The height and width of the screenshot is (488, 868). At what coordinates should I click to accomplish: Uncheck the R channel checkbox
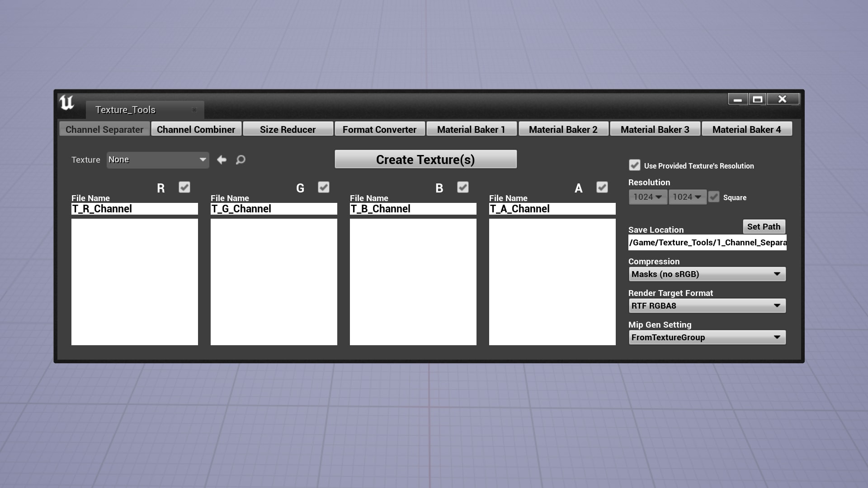[184, 187]
